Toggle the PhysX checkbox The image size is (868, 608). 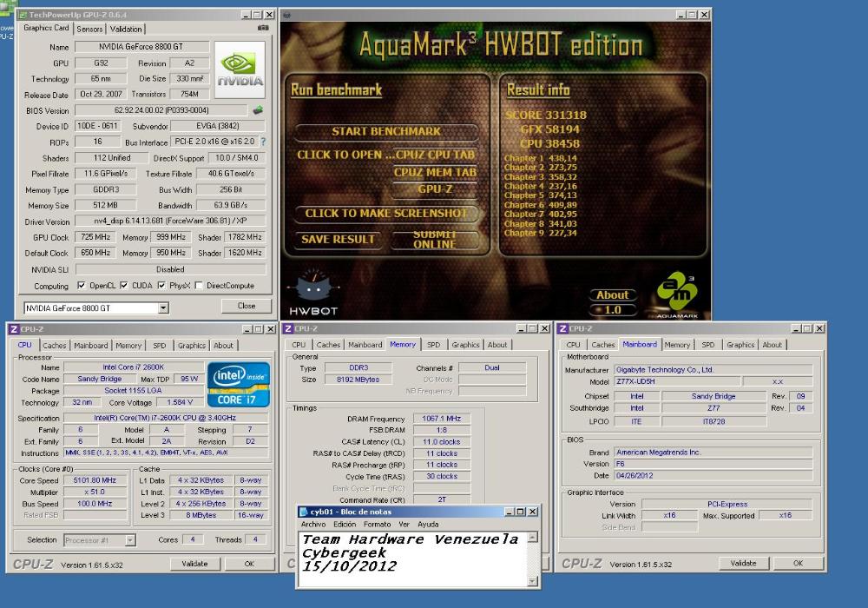pyautogui.click(x=161, y=286)
